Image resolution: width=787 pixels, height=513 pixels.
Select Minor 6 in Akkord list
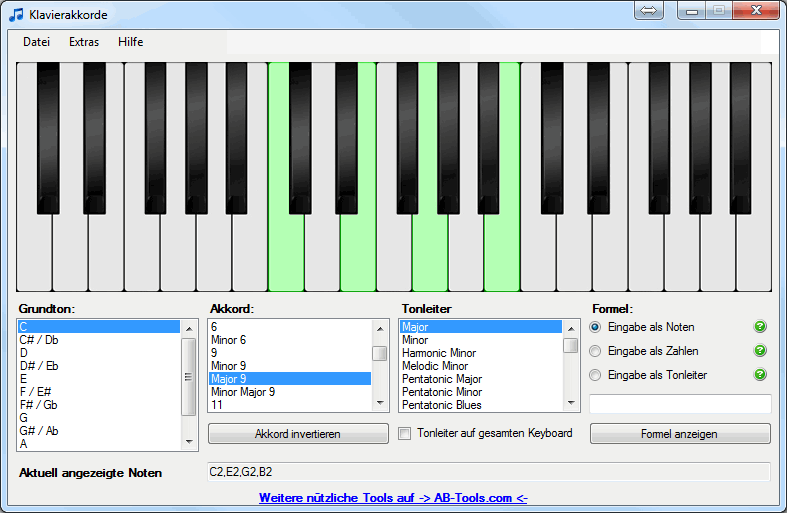tap(290, 340)
